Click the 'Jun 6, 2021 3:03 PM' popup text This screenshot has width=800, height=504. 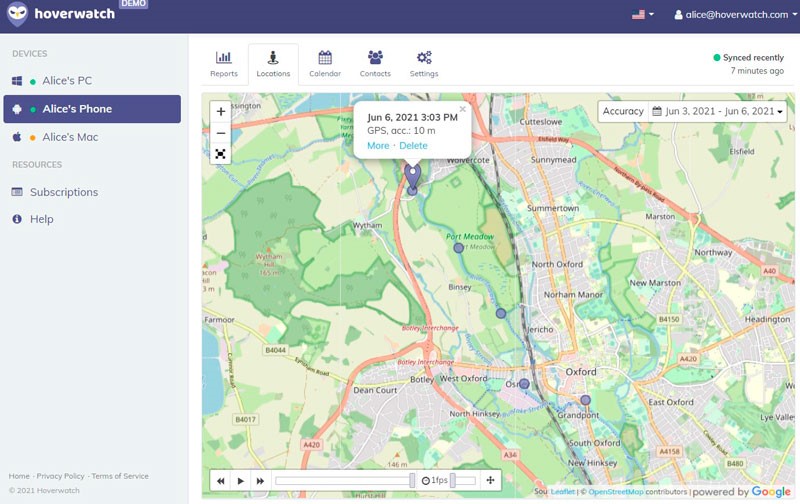412,117
